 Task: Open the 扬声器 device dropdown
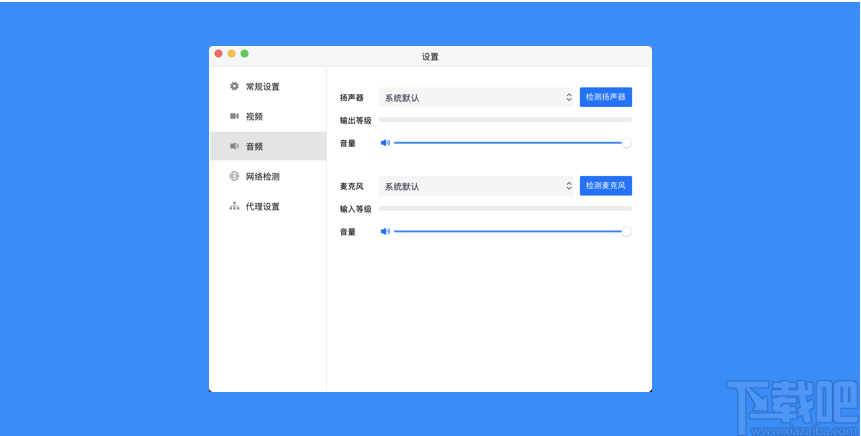pyautogui.click(x=476, y=97)
